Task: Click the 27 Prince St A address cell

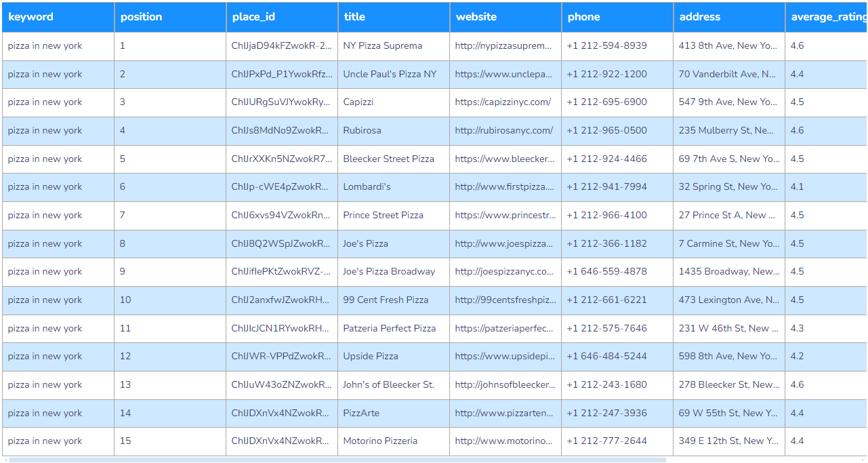Action: coord(722,216)
